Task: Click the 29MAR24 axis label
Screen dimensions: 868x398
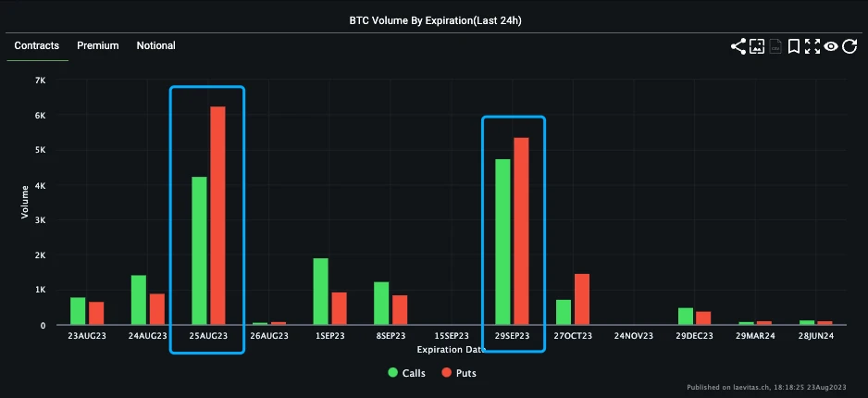Action: [755, 336]
